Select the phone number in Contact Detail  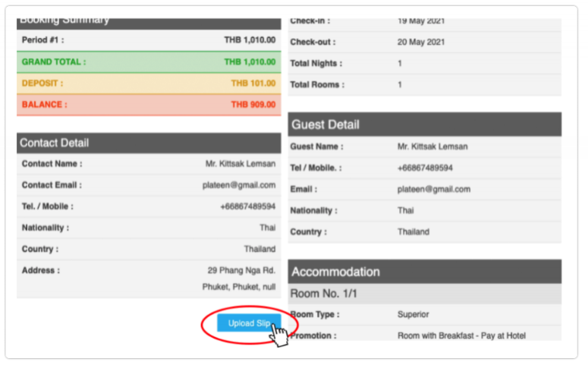point(247,206)
